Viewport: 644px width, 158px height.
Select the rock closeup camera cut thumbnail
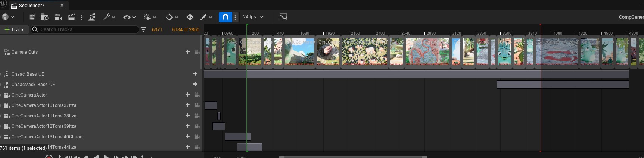328,52
